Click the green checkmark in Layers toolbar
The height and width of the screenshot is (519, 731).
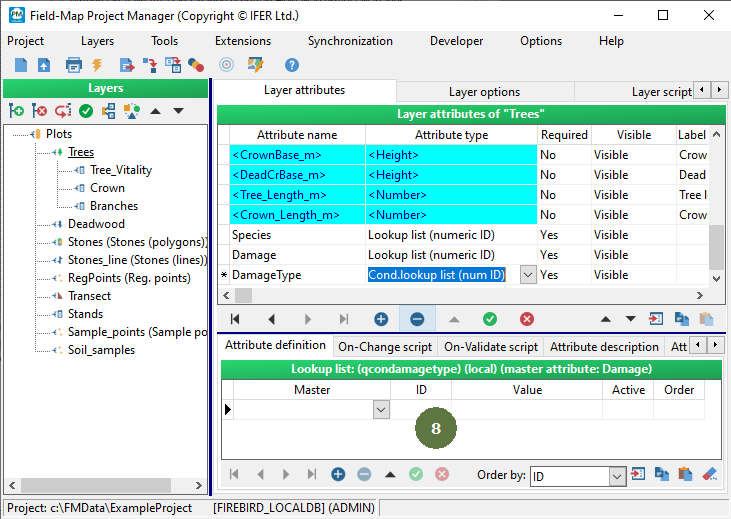coord(86,111)
